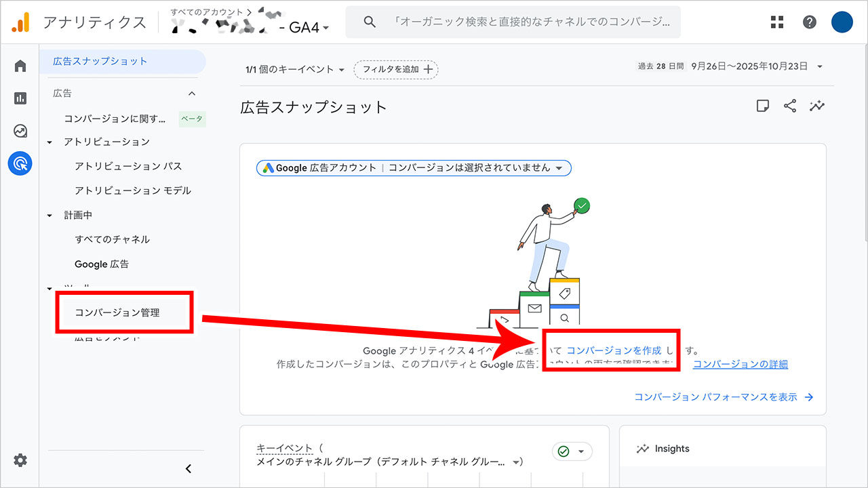Open Admin via the gear icon
The image size is (868, 488).
point(20,460)
